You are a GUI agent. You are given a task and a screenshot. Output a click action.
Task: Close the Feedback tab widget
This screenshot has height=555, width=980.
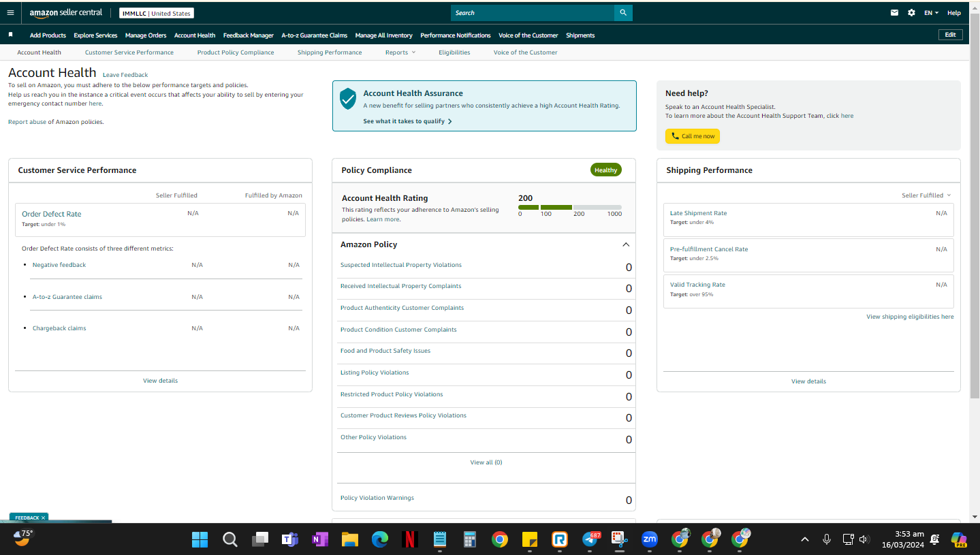click(x=43, y=518)
